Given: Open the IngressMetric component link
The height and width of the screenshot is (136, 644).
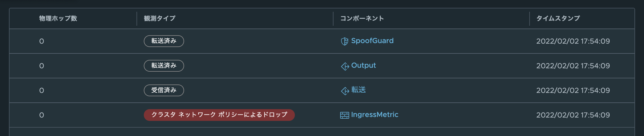Looking at the screenshot, I should tap(375, 115).
